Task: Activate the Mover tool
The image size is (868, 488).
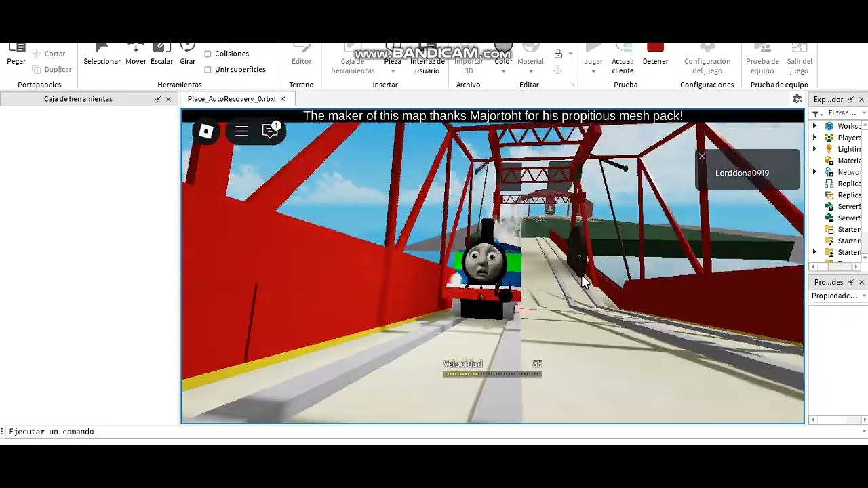Action: [x=136, y=54]
